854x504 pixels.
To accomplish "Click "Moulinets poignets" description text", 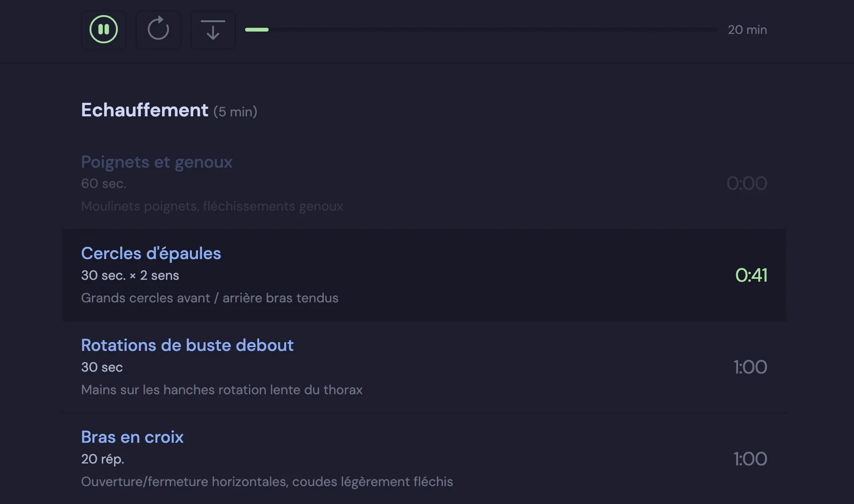I will (212, 206).
